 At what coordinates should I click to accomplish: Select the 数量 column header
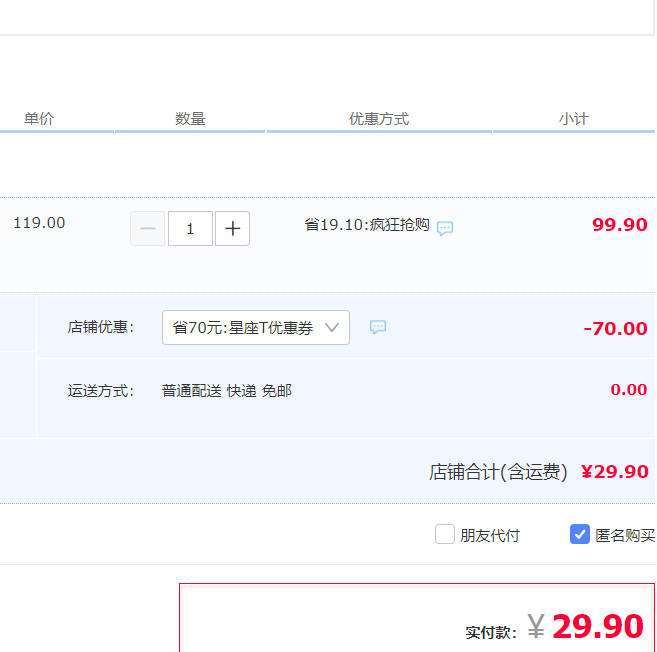pyautogui.click(x=190, y=119)
